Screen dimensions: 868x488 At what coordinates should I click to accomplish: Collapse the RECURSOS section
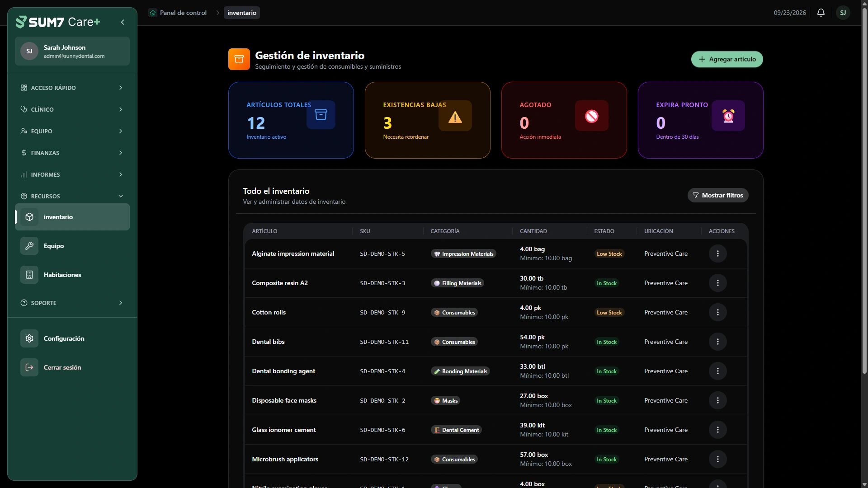[72, 196]
